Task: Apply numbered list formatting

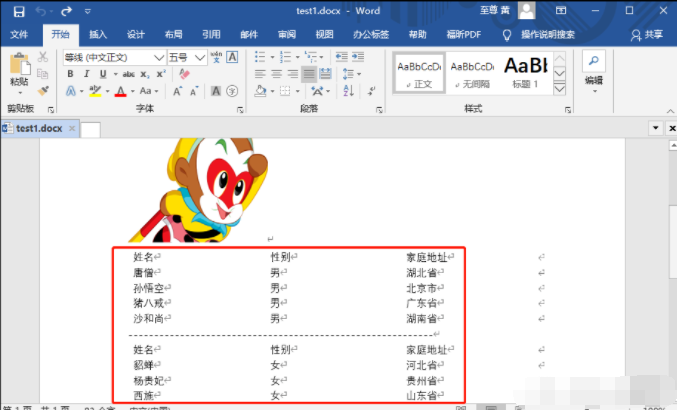Action: (x=285, y=57)
